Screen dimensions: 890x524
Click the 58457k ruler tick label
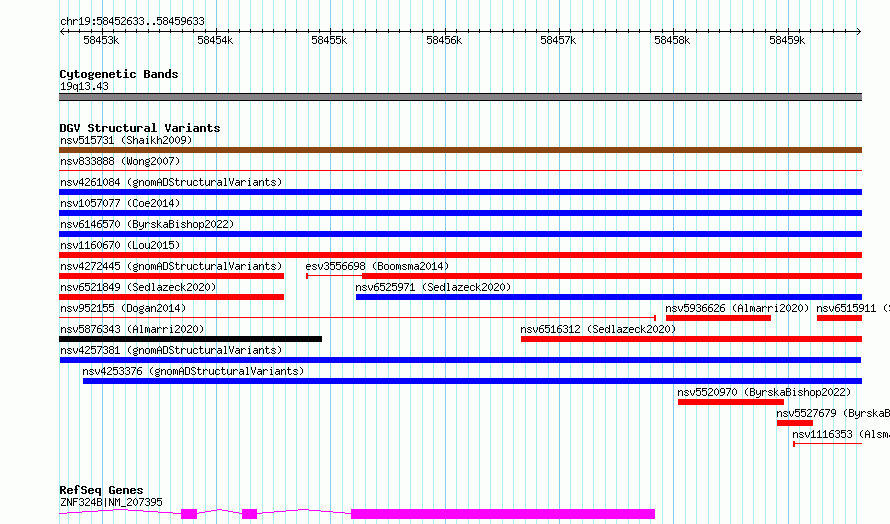pos(558,40)
